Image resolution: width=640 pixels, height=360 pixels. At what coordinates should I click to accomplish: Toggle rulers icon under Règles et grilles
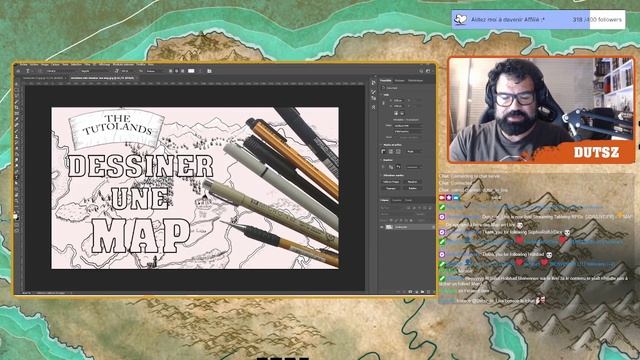click(384, 151)
